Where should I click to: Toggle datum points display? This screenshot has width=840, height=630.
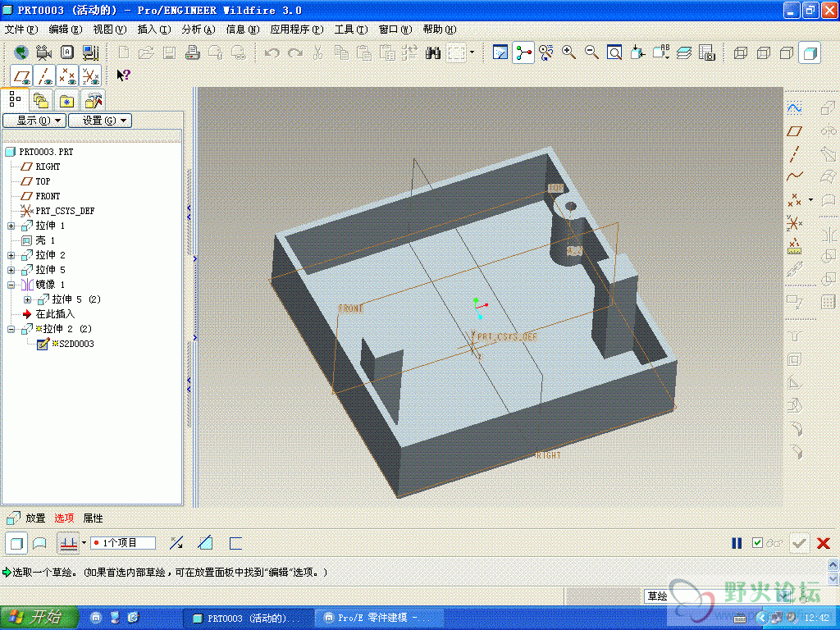67,75
